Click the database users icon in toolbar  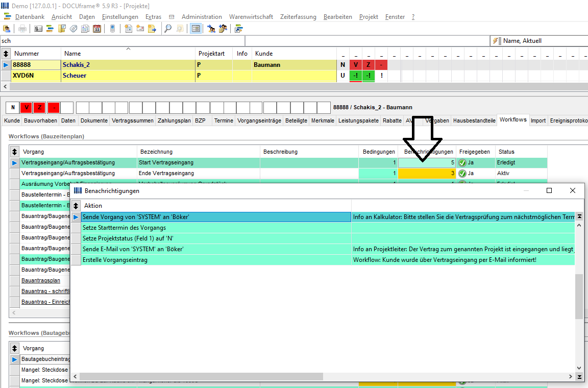point(7,29)
